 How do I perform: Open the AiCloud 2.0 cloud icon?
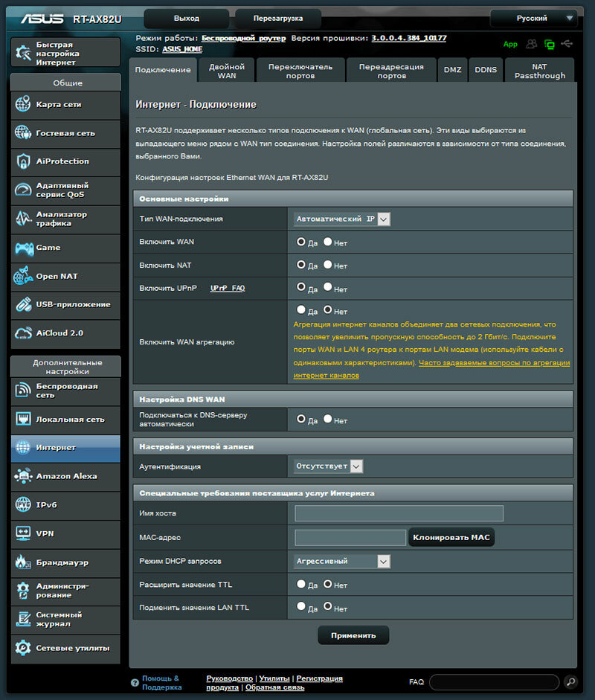coord(23,333)
